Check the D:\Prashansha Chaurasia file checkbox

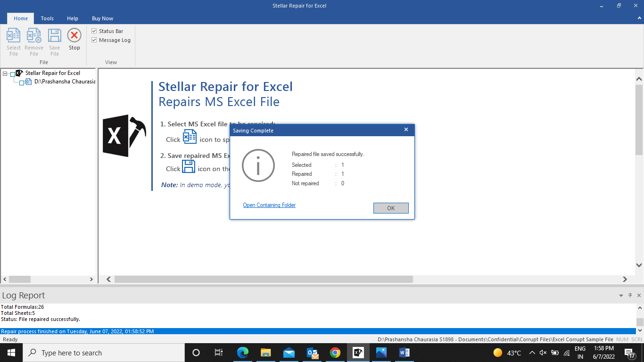click(x=22, y=82)
